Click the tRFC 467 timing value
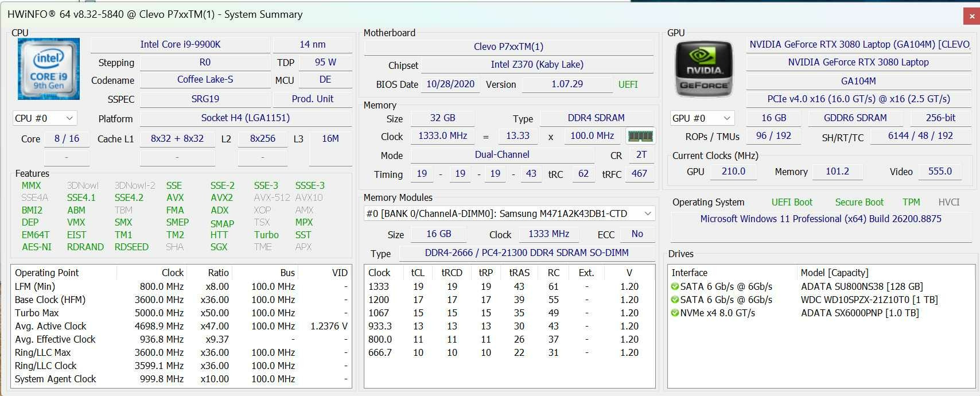This screenshot has width=980, height=396. point(639,173)
